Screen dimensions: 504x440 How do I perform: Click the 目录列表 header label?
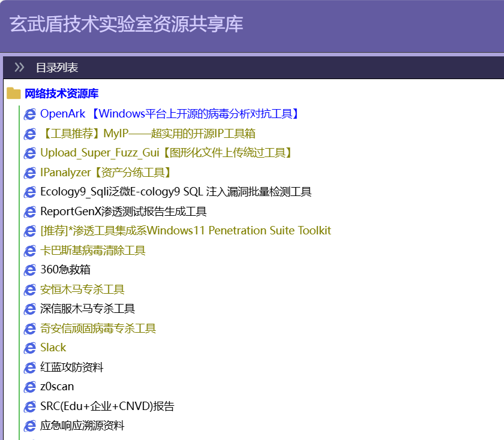(x=57, y=68)
